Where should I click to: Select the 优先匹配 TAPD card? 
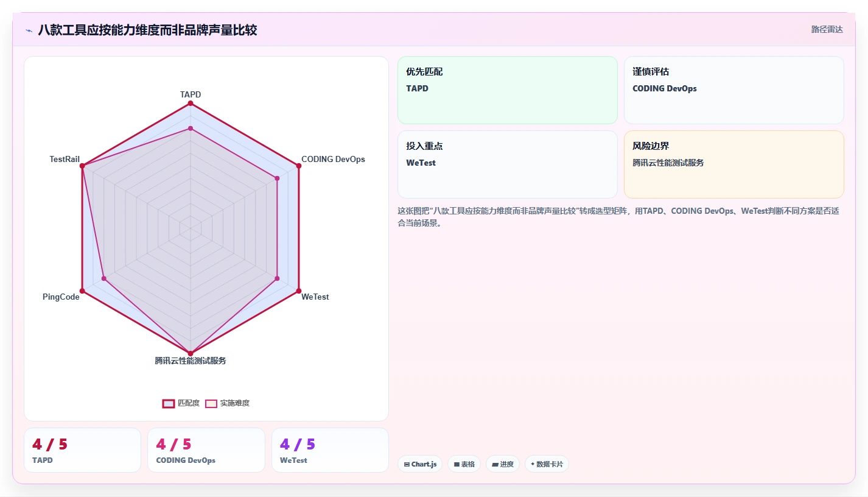click(x=508, y=90)
